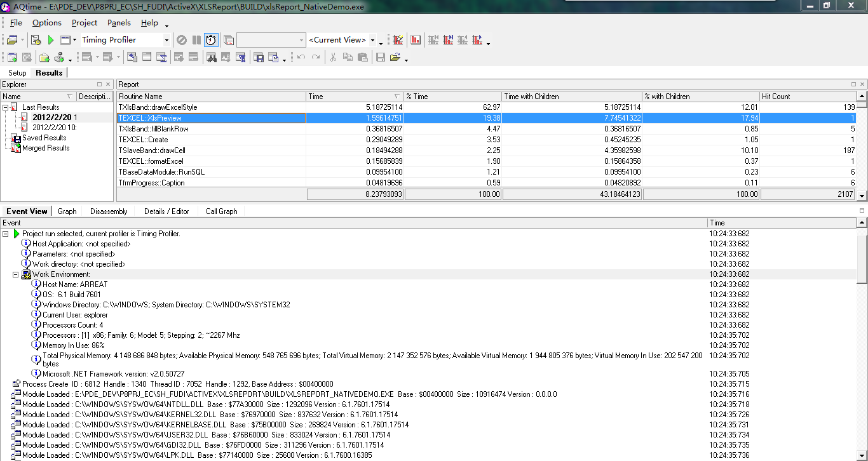
Task: Click the red bar chart toolbar icon
Action: [x=416, y=40]
